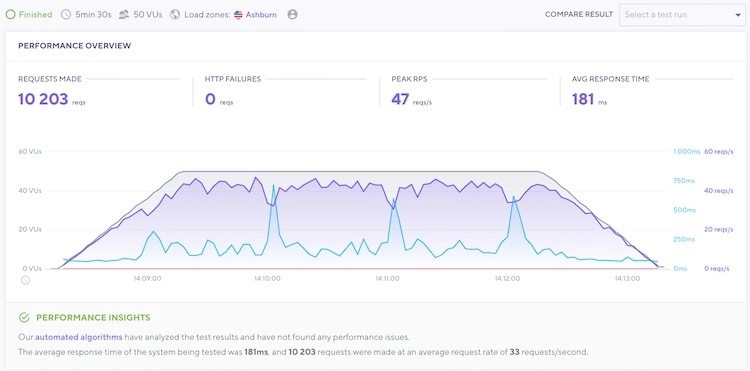
Task: Click the response time spike near 14:12:00
Action: click(514, 196)
